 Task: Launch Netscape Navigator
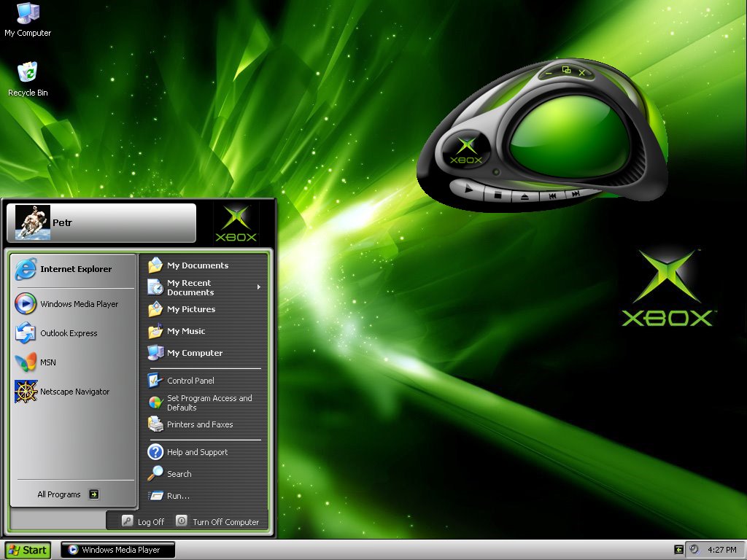pos(74,392)
